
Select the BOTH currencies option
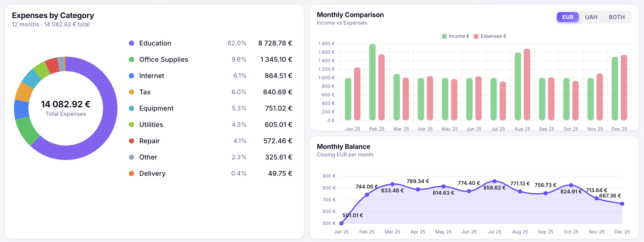(617, 17)
